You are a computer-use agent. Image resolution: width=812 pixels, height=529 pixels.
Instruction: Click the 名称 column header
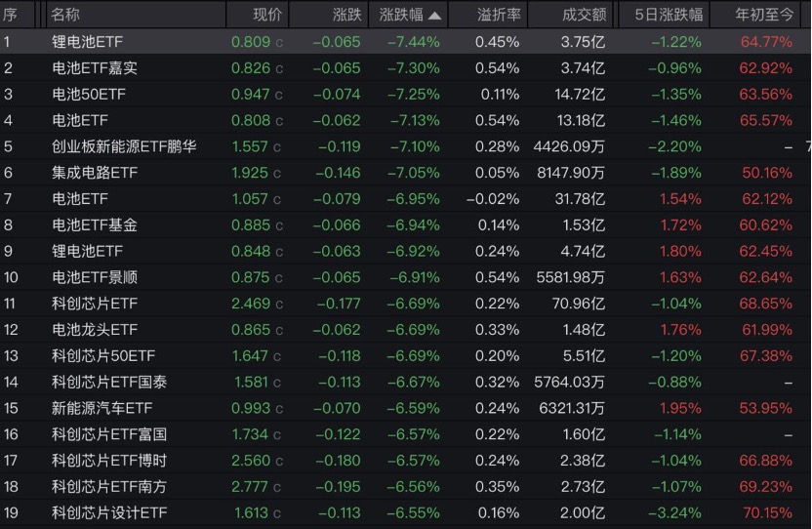click(65, 15)
